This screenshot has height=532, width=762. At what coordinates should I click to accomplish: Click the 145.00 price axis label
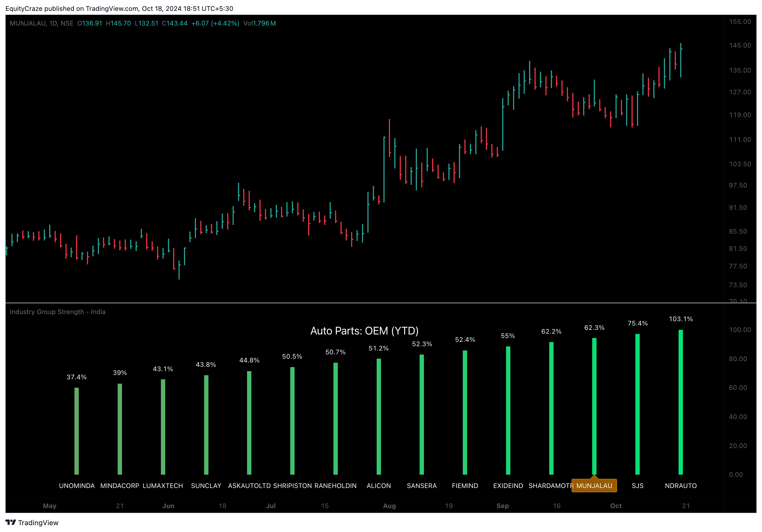pyautogui.click(x=740, y=45)
